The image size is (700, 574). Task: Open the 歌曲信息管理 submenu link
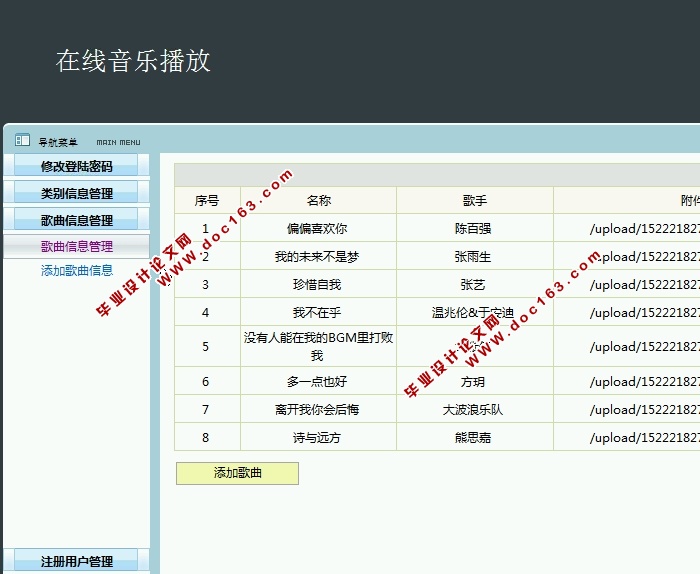tap(77, 246)
